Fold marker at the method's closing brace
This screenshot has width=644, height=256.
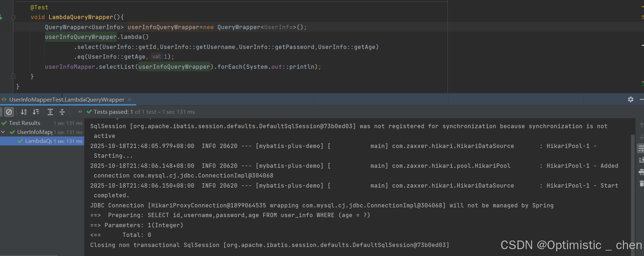13,76
